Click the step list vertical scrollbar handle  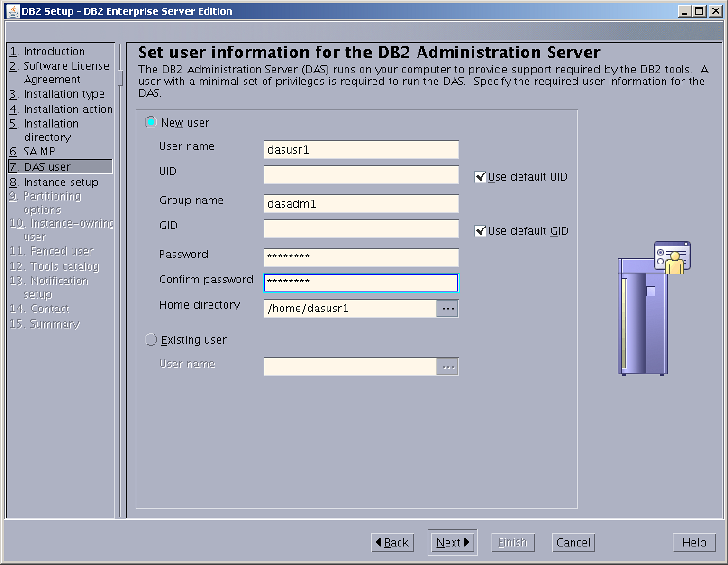pos(120,78)
